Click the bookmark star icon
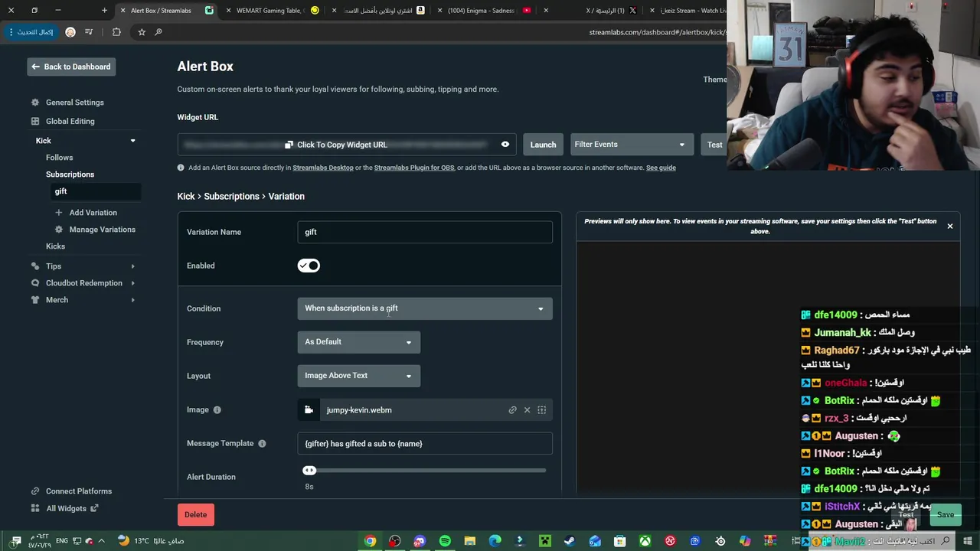 [x=142, y=32]
